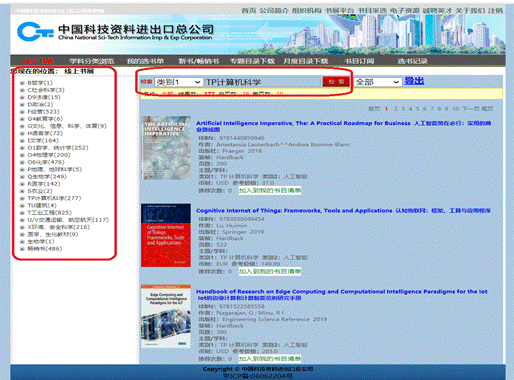Click the 导出 export link
The height and width of the screenshot is (380, 514).
pos(414,81)
